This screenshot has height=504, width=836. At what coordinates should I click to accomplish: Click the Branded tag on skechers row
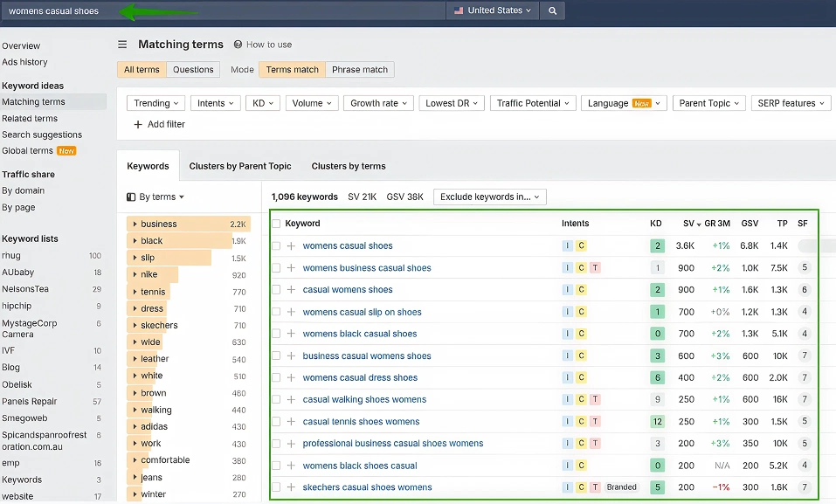pyautogui.click(x=622, y=487)
